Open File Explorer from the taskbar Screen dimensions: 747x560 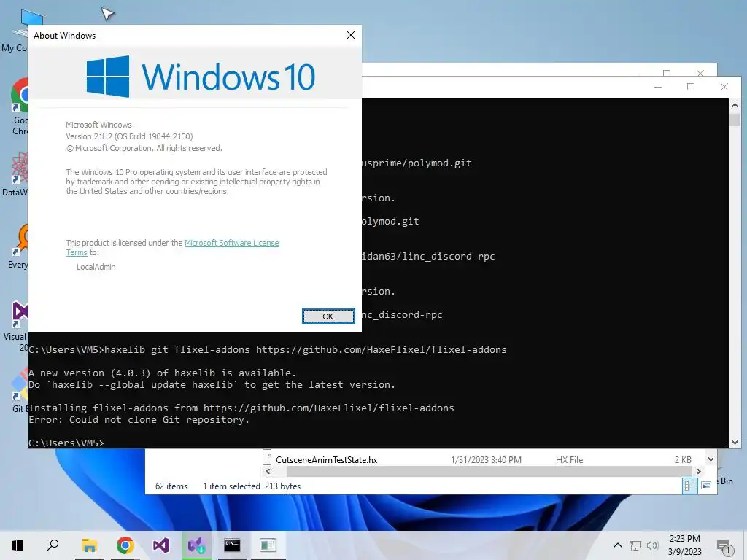point(89,545)
